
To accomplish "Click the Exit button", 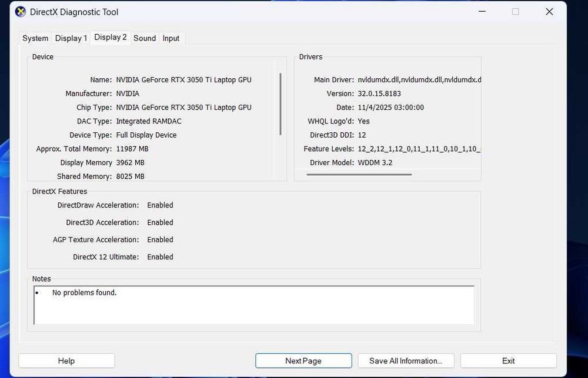I will [508, 361].
